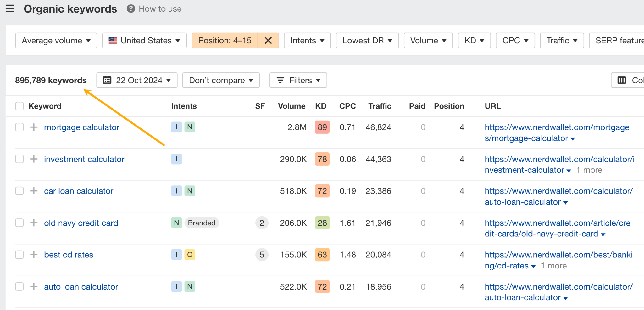The width and height of the screenshot is (644, 310).
Task: Open the Don't compare dropdown
Action: tap(221, 80)
